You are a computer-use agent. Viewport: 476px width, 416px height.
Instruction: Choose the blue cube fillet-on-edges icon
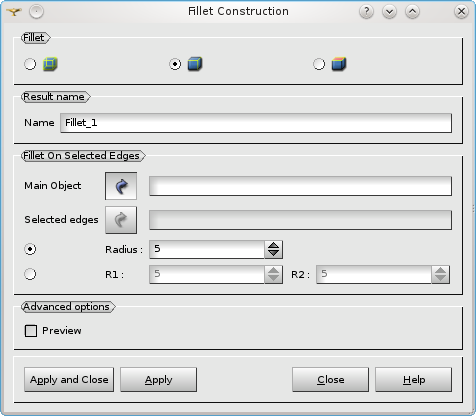[x=195, y=64]
